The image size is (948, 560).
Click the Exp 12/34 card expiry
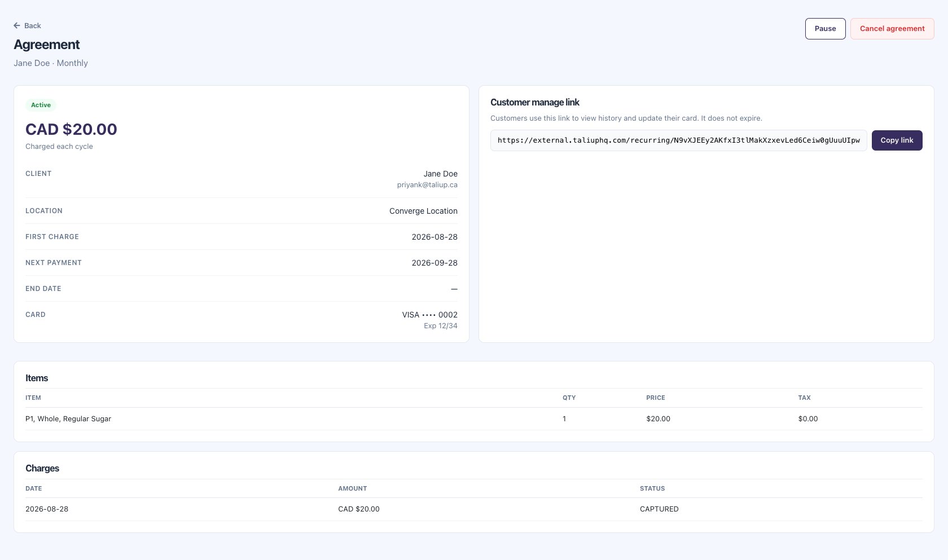click(441, 326)
